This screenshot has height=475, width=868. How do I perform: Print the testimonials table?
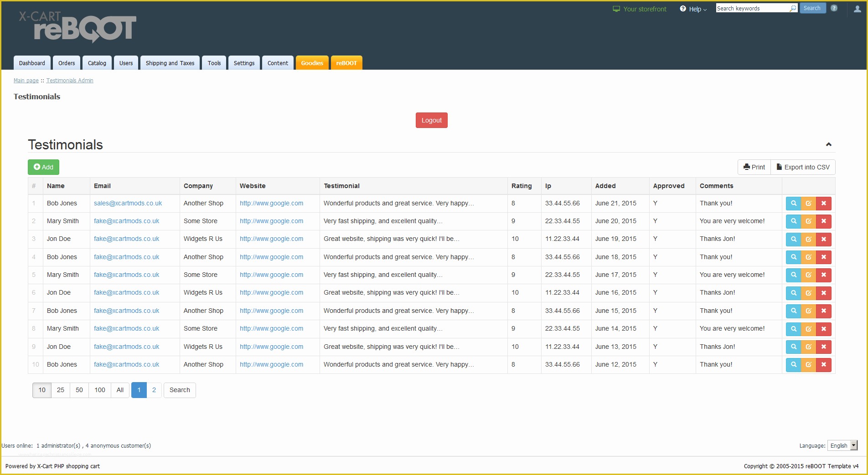tap(754, 167)
